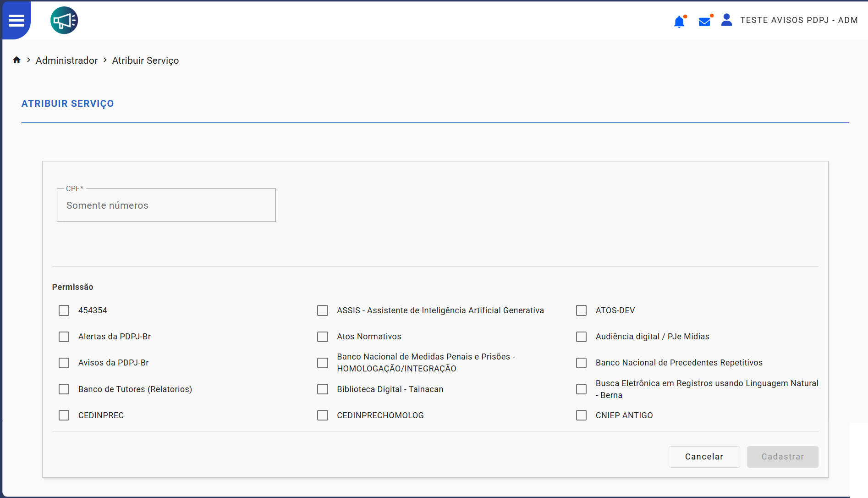Screen dimensions: 868x498
Task: Click the Atribuir Serviço breadcrumb
Action: click(x=145, y=61)
